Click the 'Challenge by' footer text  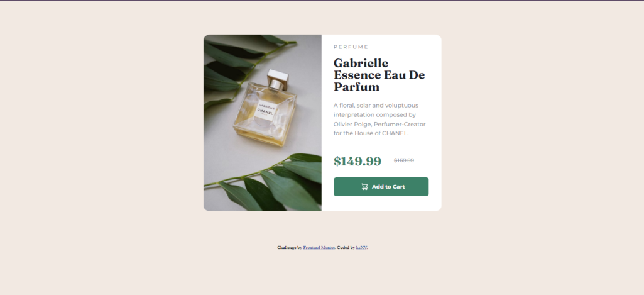tap(290, 248)
